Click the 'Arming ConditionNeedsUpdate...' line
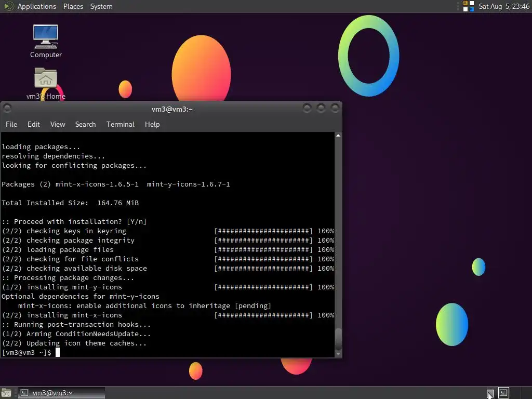Image resolution: width=532 pixels, height=399 pixels. click(76, 334)
